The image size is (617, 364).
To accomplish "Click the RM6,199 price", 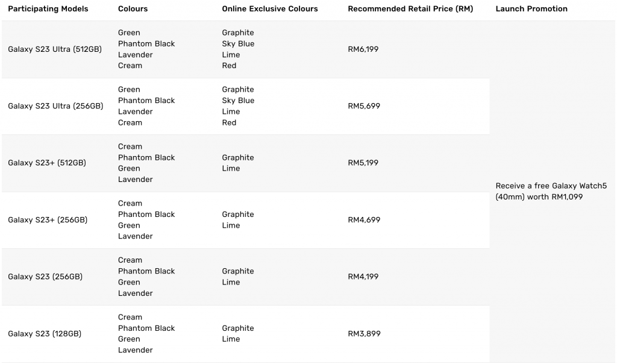I will [363, 49].
